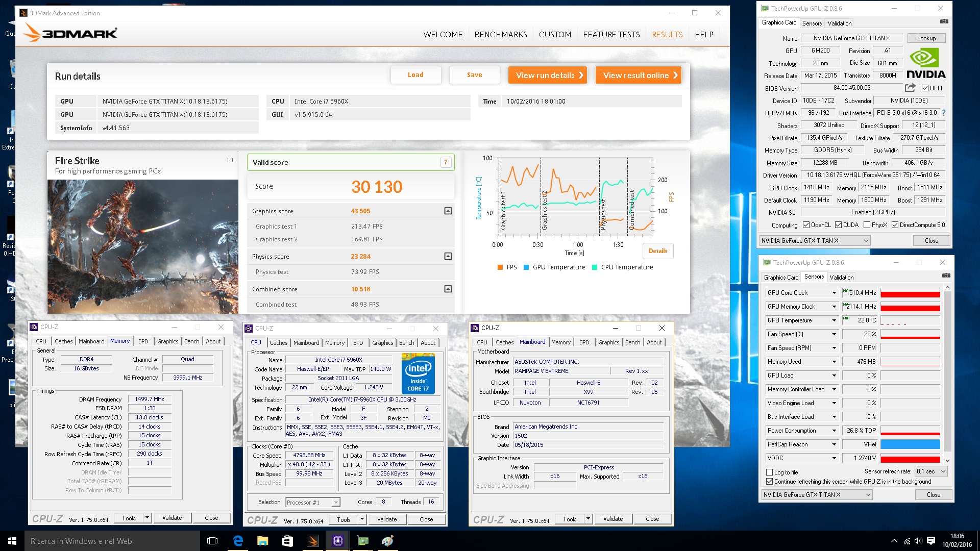Open FEATURE TESTS in 3DMark

611,34
